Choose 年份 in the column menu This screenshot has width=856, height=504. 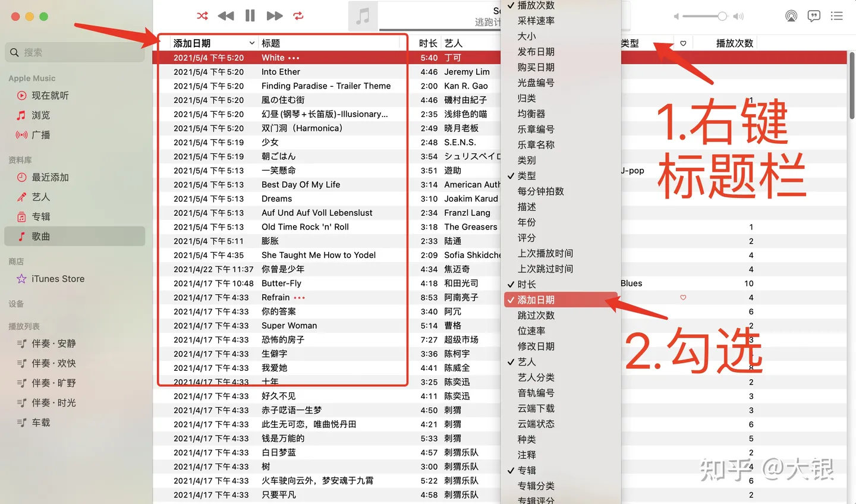pyautogui.click(x=562, y=222)
